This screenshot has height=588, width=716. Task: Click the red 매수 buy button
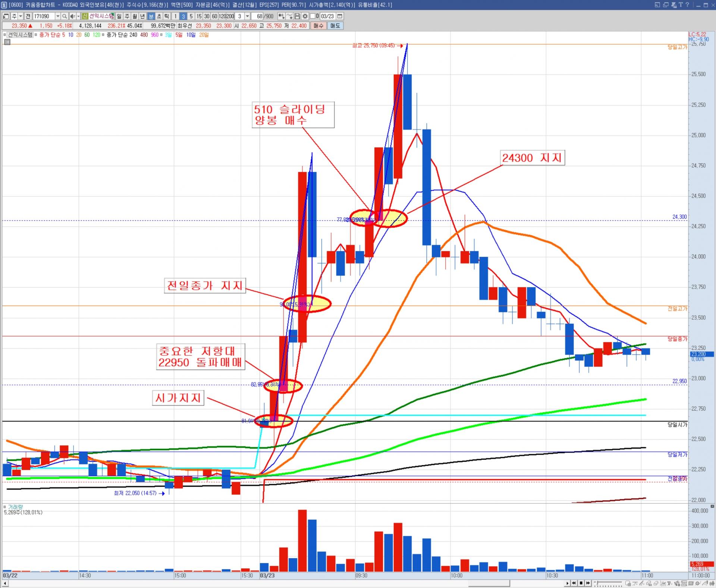[x=318, y=26]
